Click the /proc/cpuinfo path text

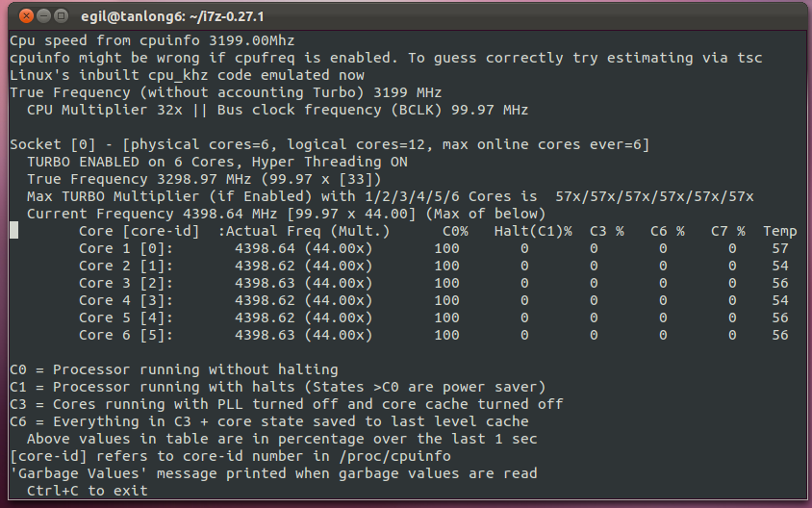pos(394,456)
